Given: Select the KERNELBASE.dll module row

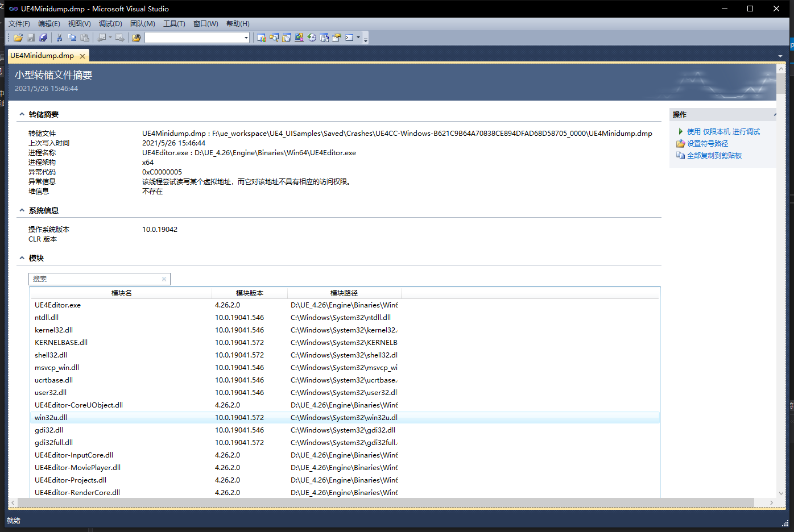Looking at the screenshot, I should pyautogui.click(x=345, y=343).
